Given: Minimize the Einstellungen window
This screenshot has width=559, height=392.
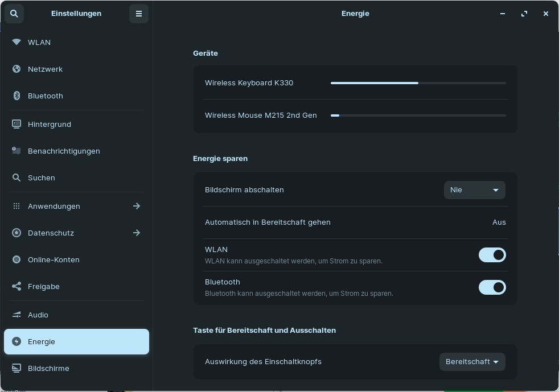Looking at the screenshot, I should 502,14.
